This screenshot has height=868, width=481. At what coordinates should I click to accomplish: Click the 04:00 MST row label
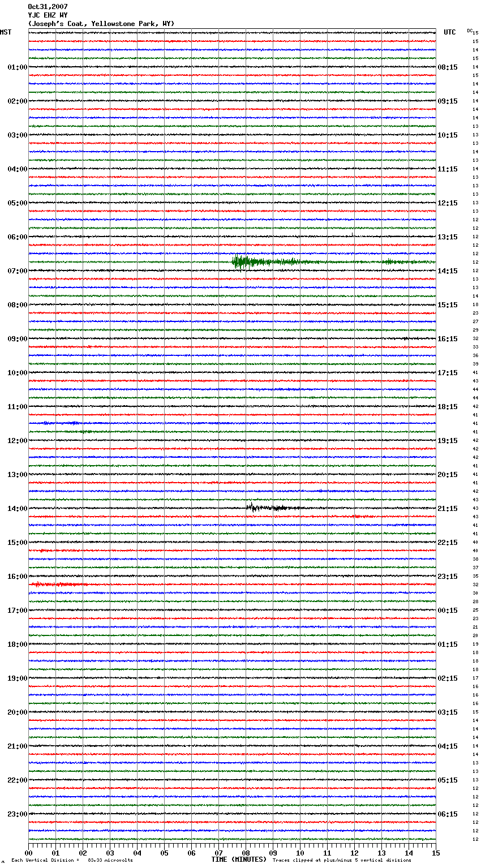click(x=18, y=169)
